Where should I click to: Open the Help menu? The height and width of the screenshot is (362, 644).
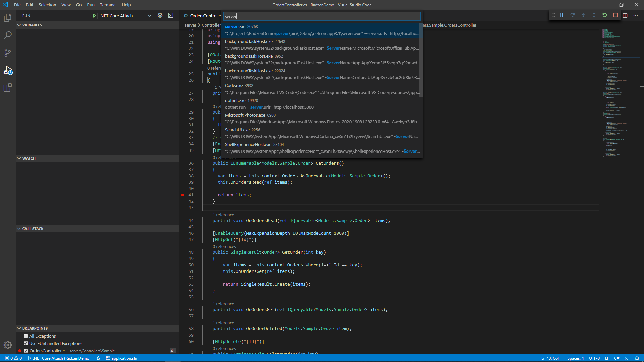[x=126, y=5]
